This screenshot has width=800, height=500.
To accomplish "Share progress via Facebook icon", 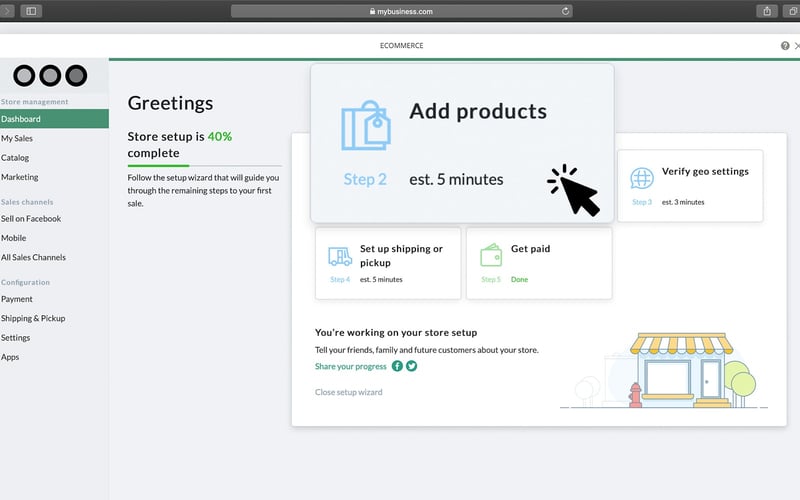I will 397,366.
